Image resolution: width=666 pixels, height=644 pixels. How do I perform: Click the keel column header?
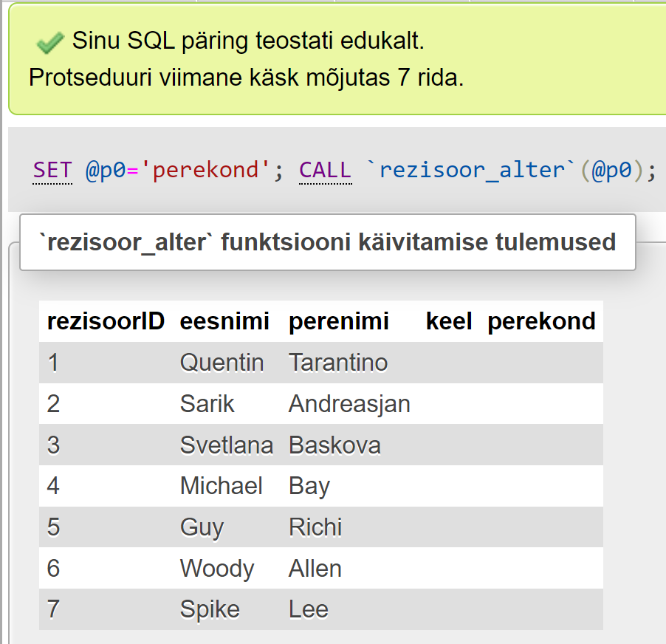pyautogui.click(x=449, y=321)
